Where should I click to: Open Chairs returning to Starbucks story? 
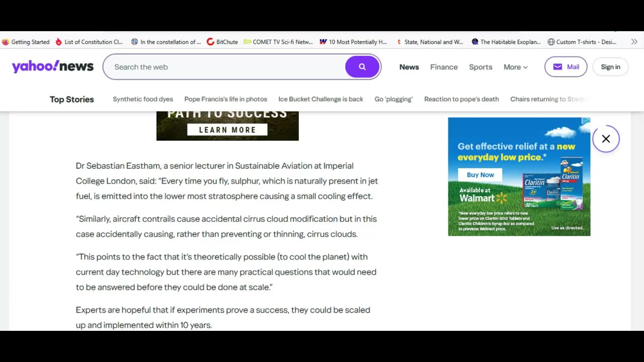548,99
